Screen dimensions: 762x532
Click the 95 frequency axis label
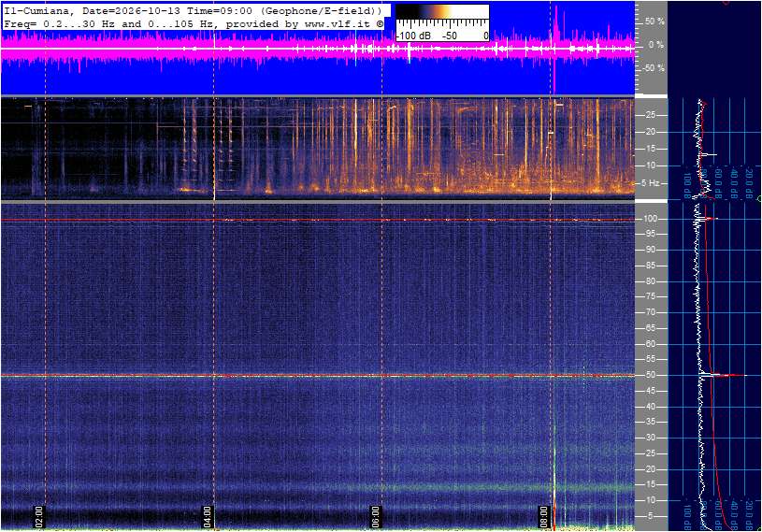pyautogui.click(x=650, y=234)
